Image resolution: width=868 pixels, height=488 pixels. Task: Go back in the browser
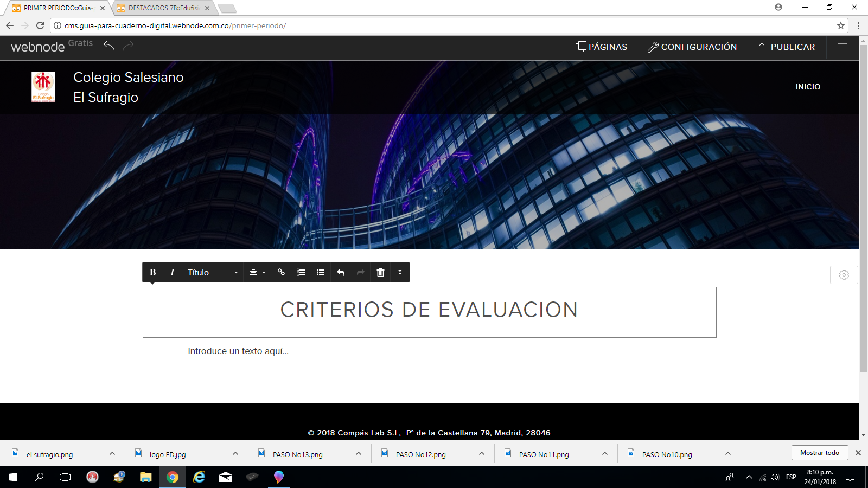click(10, 25)
